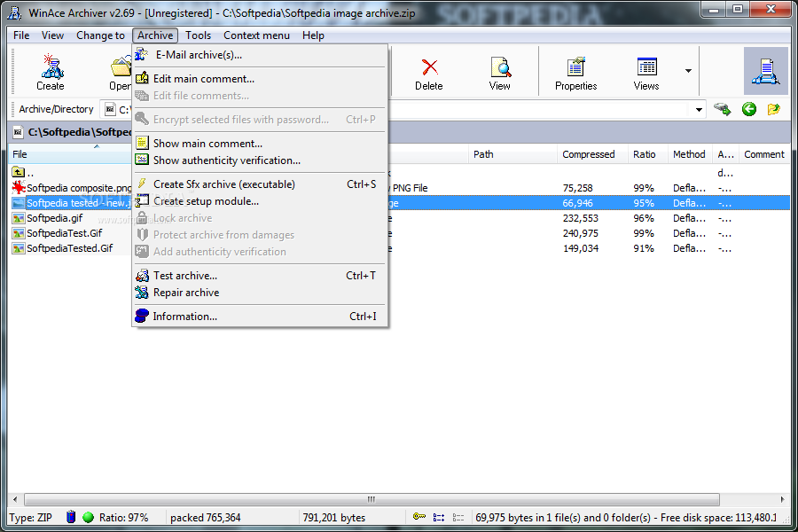
Task: Open the File menu
Action: (x=21, y=35)
